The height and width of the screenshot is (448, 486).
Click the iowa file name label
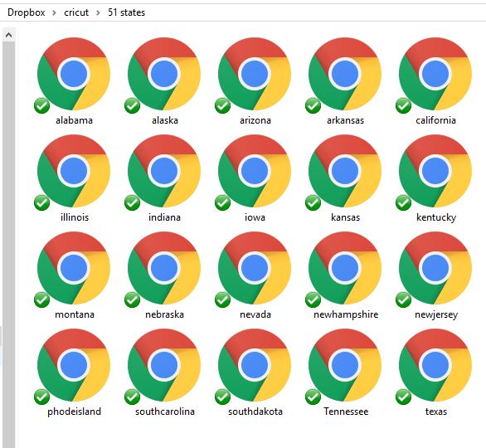pos(255,217)
